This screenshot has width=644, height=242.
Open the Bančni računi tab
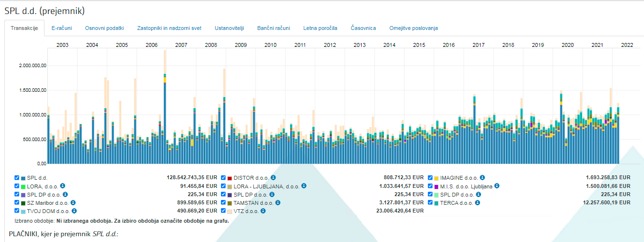click(274, 28)
